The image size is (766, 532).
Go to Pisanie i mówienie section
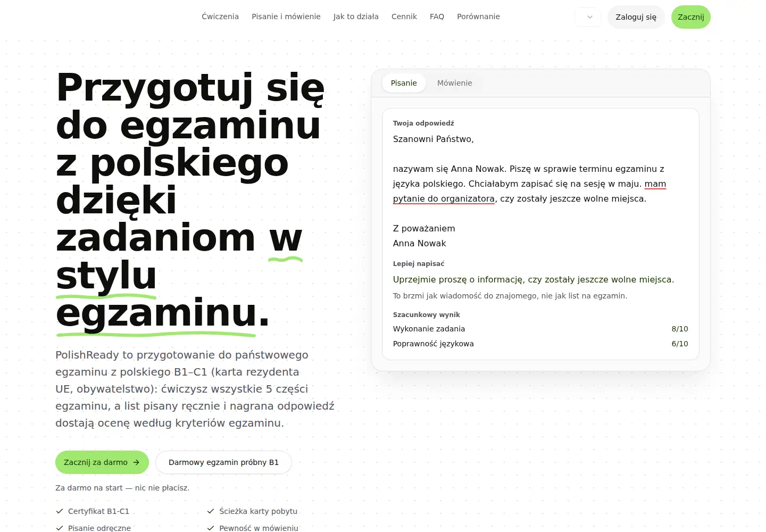[x=286, y=16]
